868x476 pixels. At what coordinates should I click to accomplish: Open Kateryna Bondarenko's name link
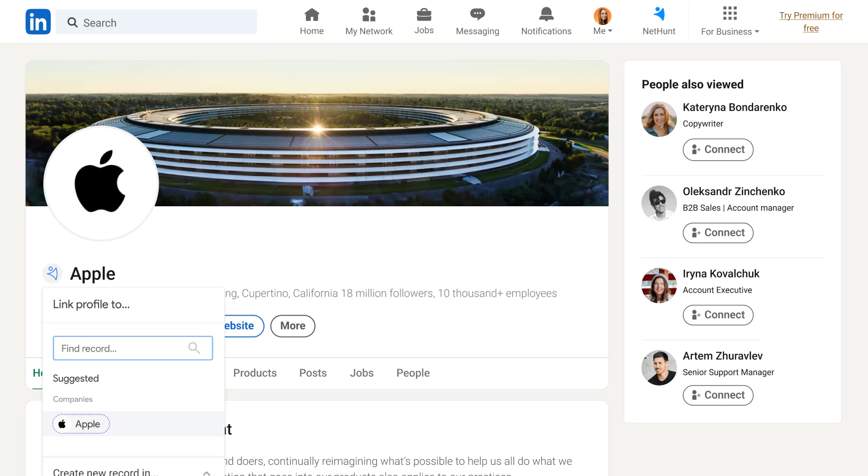point(735,107)
